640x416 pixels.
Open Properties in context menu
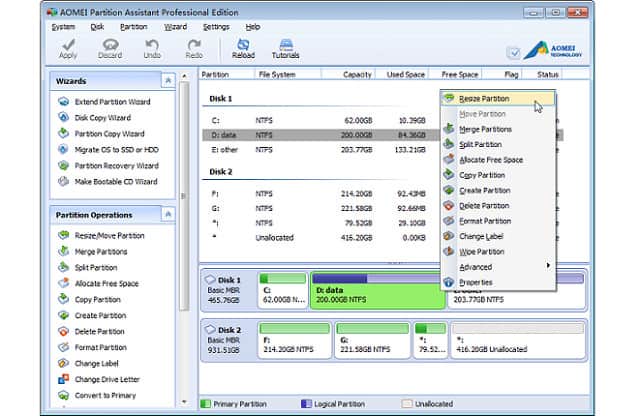[498, 282]
